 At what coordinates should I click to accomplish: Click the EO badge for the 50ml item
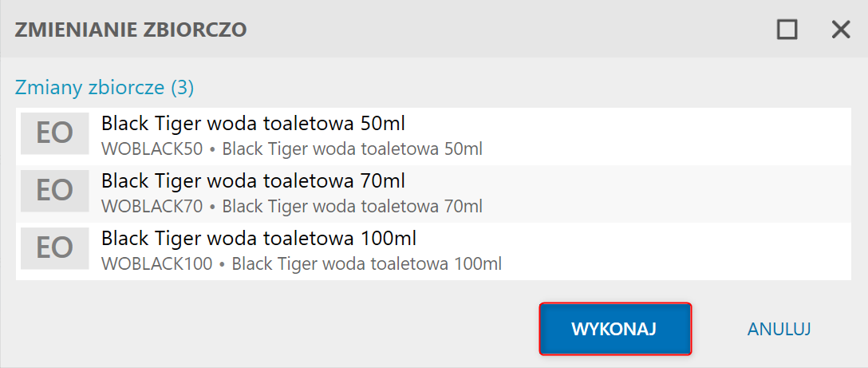tap(54, 133)
